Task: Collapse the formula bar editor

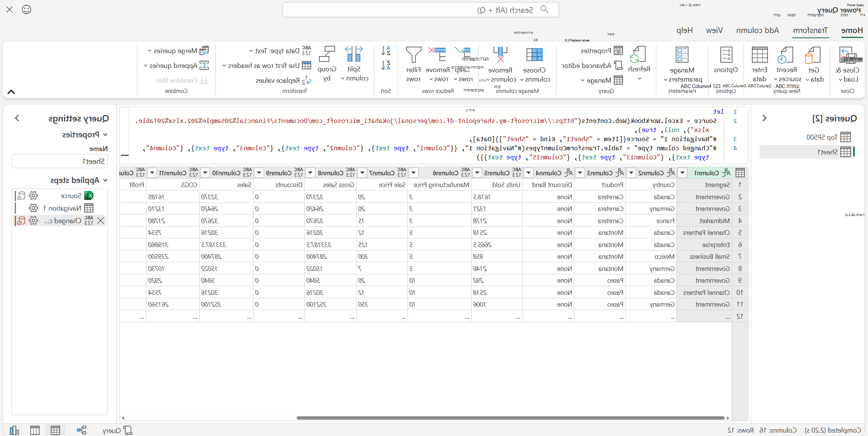Action: point(125,155)
